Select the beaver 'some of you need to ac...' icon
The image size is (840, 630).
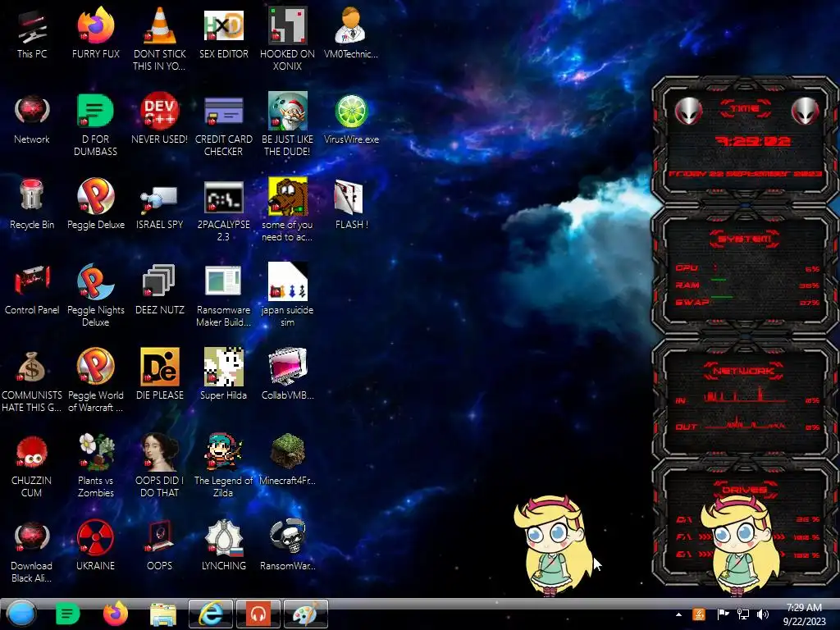[x=288, y=210]
